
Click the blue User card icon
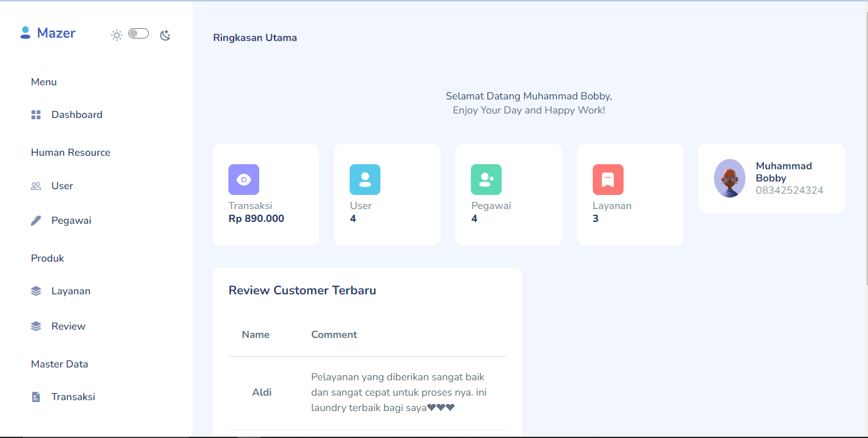pyautogui.click(x=364, y=180)
